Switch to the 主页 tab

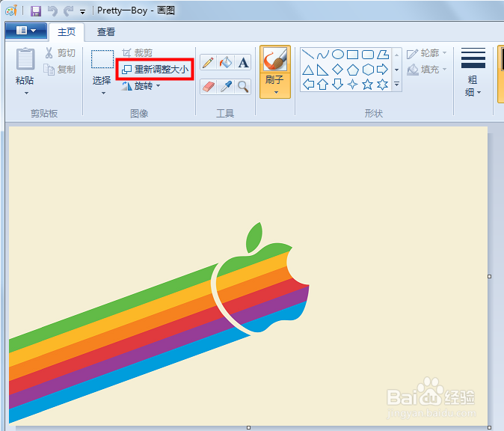[x=67, y=32]
